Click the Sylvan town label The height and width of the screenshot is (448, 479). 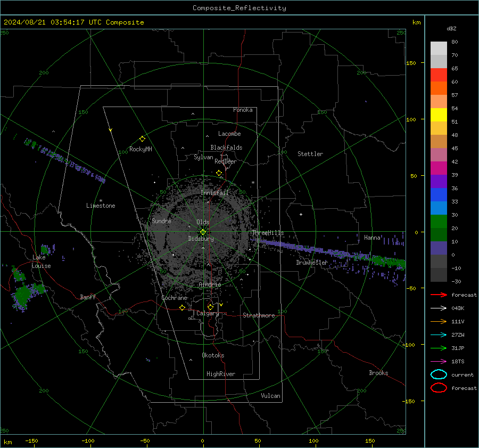[203, 157]
